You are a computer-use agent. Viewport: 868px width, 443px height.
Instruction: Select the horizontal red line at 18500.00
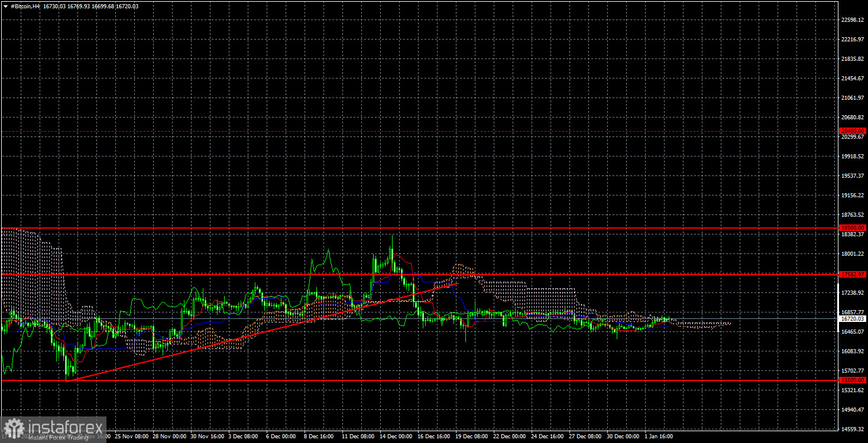coord(420,227)
